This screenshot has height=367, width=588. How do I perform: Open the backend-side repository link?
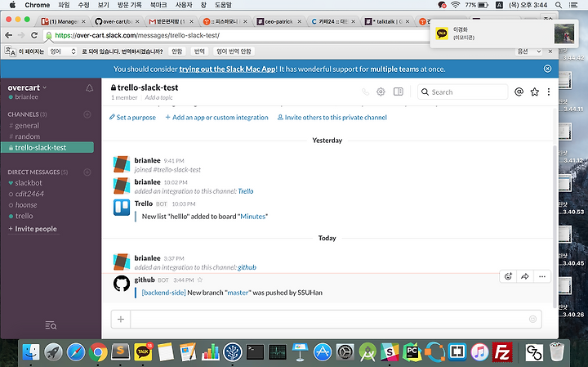[x=163, y=293]
